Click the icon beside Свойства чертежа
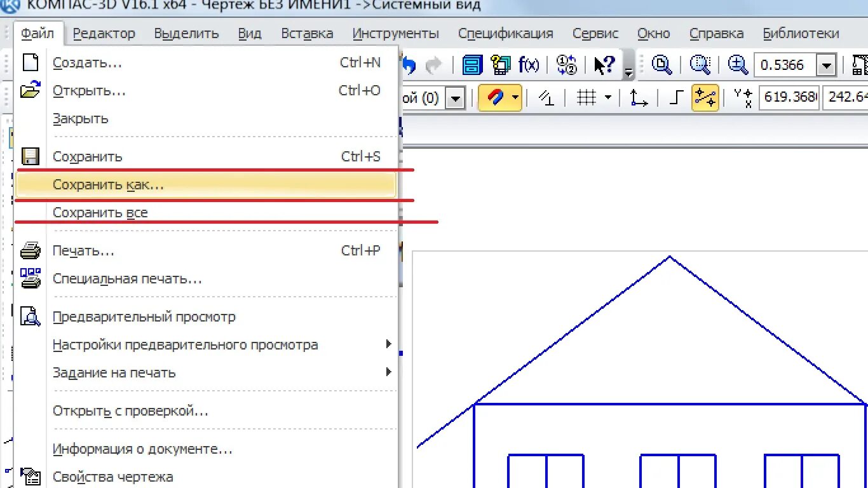The height and width of the screenshot is (488, 868). 30,477
